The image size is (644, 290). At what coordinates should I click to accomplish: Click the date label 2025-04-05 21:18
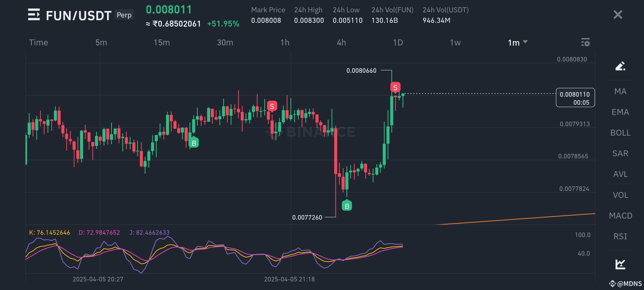coord(289,279)
